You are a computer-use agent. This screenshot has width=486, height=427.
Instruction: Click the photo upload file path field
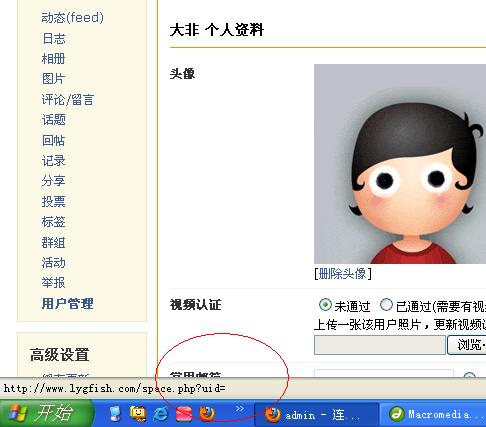[380, 345]
